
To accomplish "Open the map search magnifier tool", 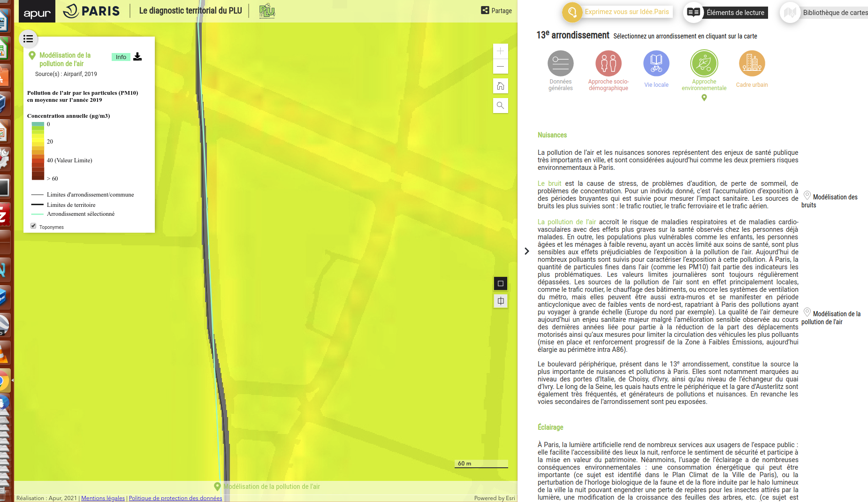I will click(x=501, y=106).
